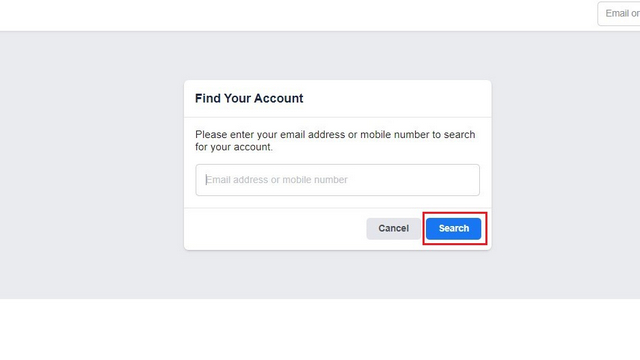The width and height of the screenshot is (640, 360).
Task: Click the dialog footer strip left of Cancel
Action: pos(275,229)
